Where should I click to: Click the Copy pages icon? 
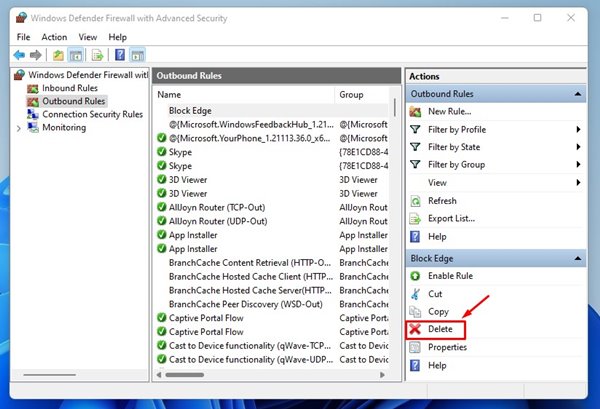coord(415,311)
